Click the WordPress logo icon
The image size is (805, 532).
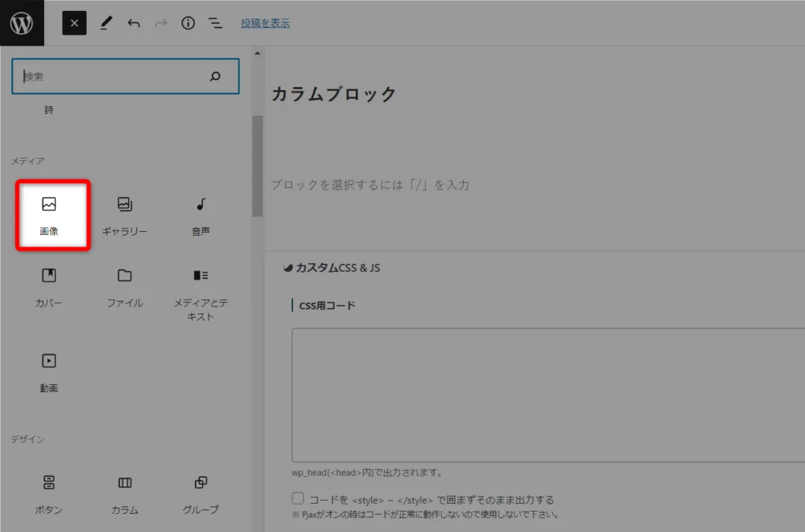click(x=21, y=23)
